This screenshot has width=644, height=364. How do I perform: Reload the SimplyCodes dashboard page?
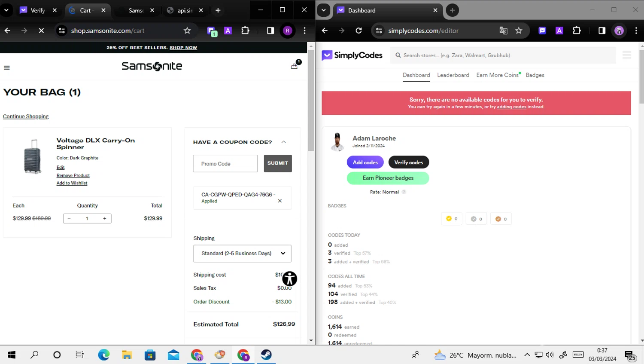pos(359,31)
